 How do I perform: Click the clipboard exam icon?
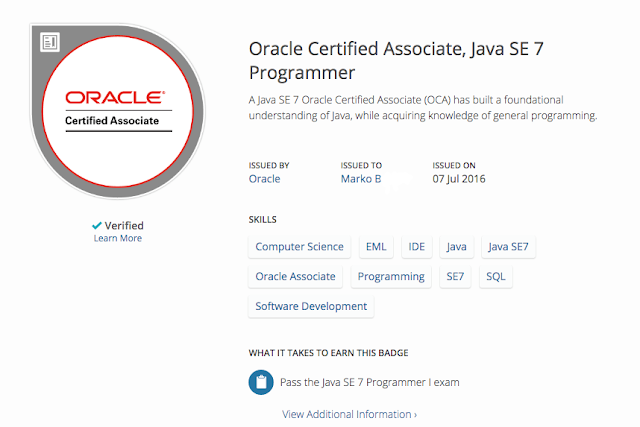[x=261, y=382]
